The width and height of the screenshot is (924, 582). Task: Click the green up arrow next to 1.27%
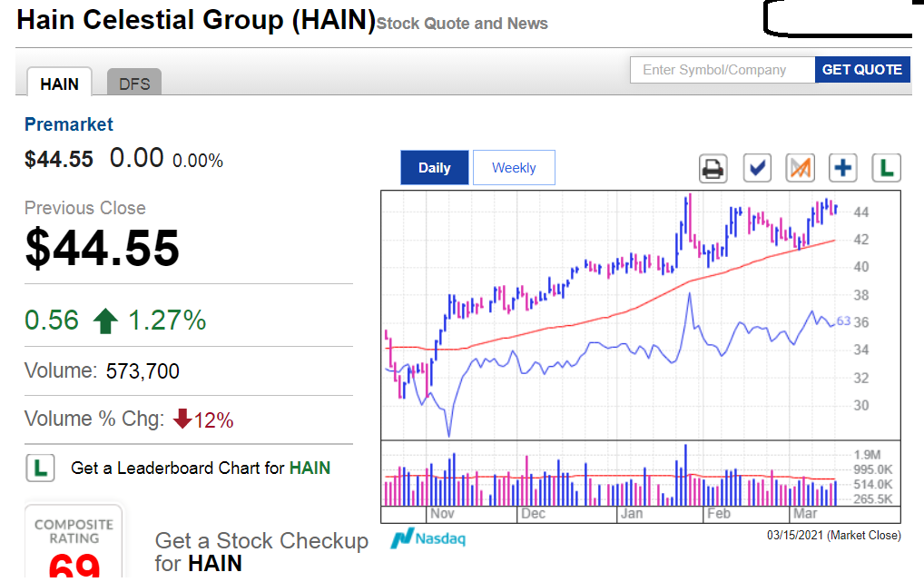click(x=105, y=321)
